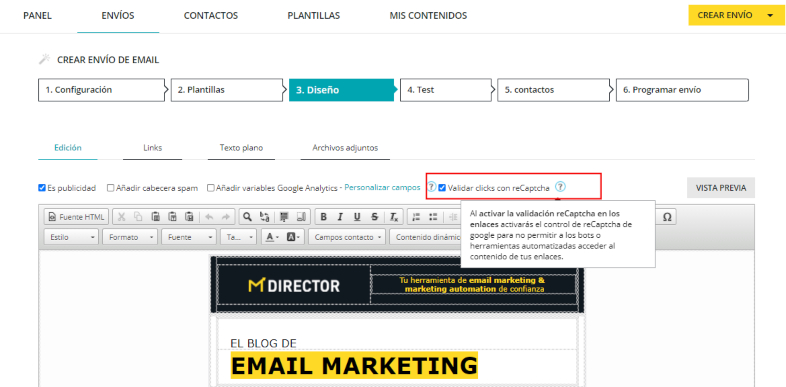Click the EMAIL MARKETING heading in editor
786x387 pixels.
click(x=354, y=366)
